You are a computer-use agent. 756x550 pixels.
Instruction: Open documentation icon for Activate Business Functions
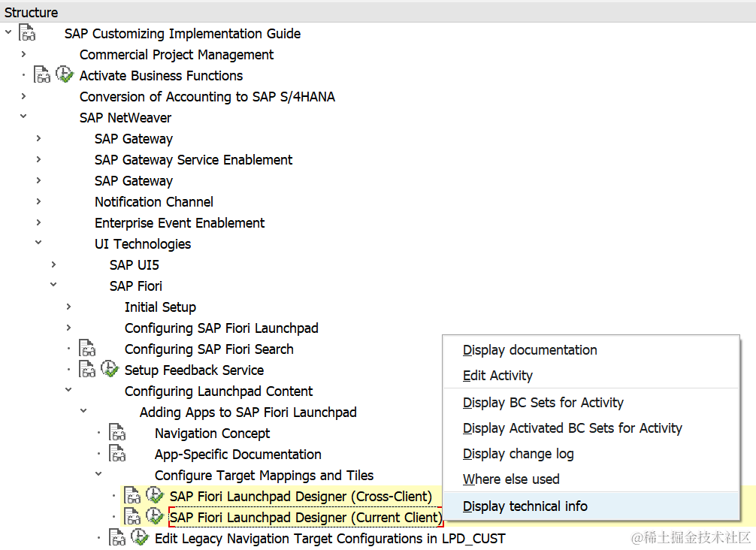(x=42, y=75)
